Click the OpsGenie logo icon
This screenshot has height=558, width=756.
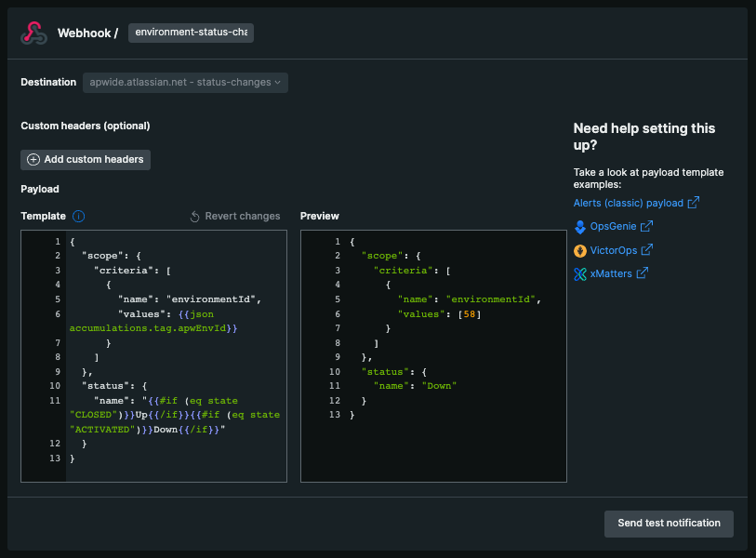click(x=580, y=226)
